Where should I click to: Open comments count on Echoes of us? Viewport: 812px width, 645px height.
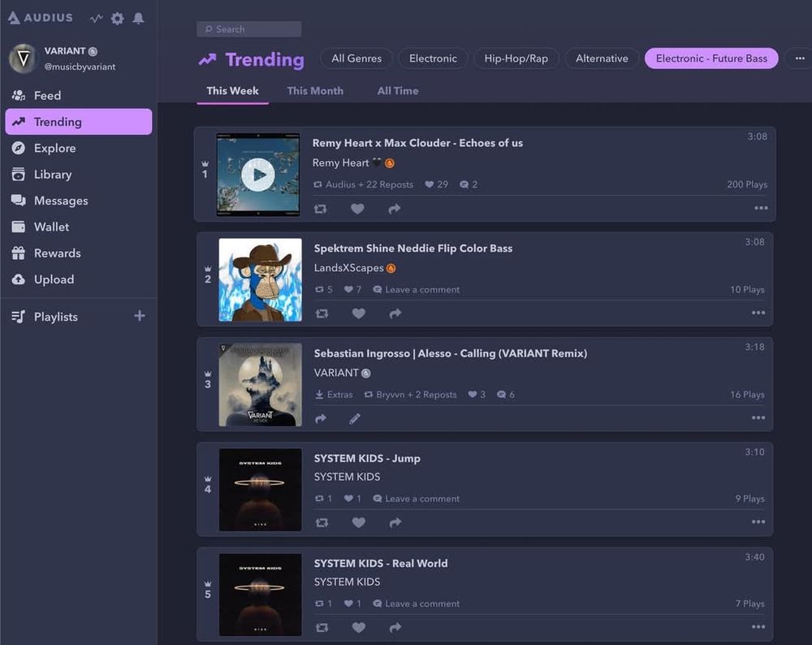click(x=469, y=184)
